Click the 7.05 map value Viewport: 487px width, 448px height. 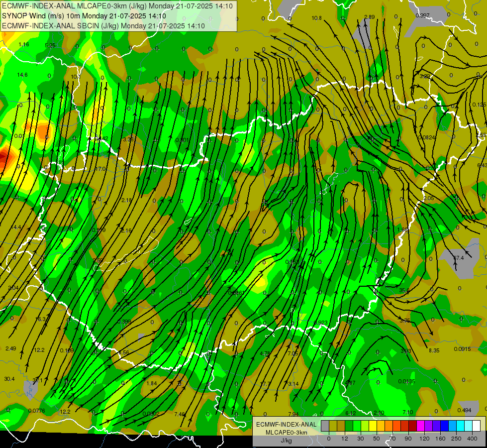coord(293,353)
